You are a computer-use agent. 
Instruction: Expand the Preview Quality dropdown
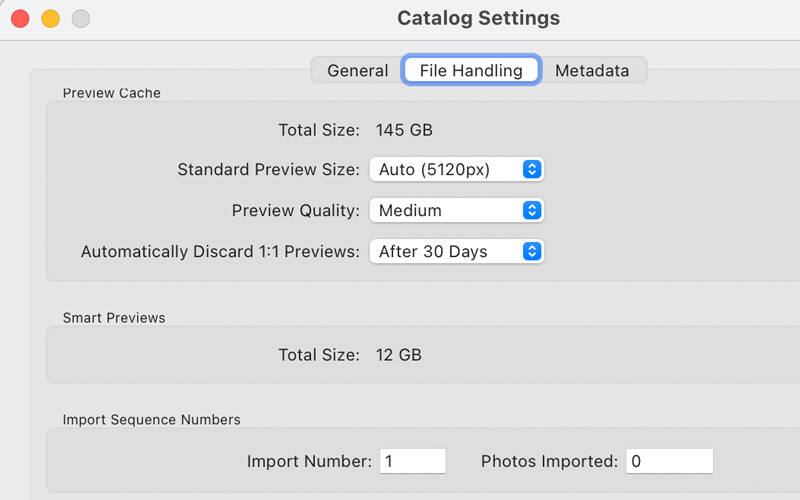click(456, 210)
